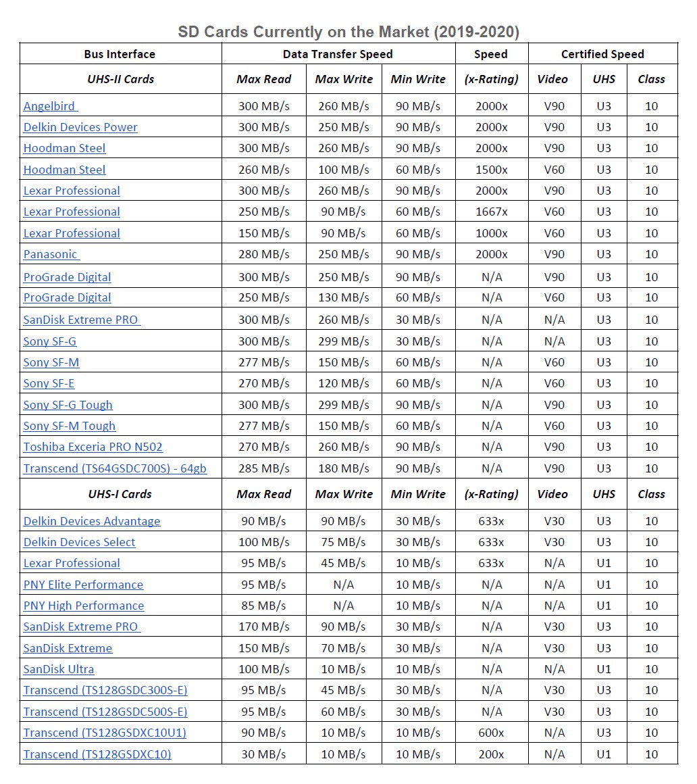Click the PNY High Performance link
This screenshot has height=784, width=697.
(84, 606)
